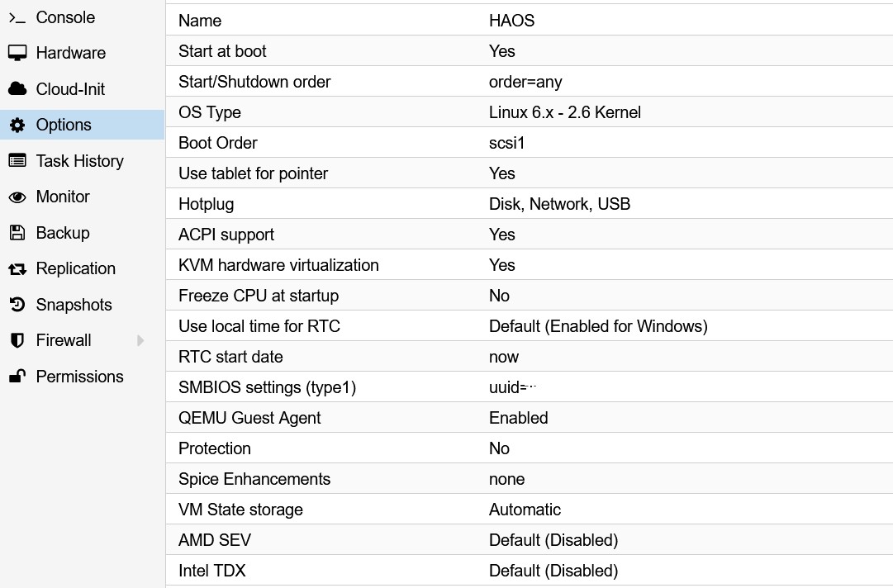Select the KVM hardware virtualization row
This screenshot has height=588, width=893.
(x=529, y=265)
